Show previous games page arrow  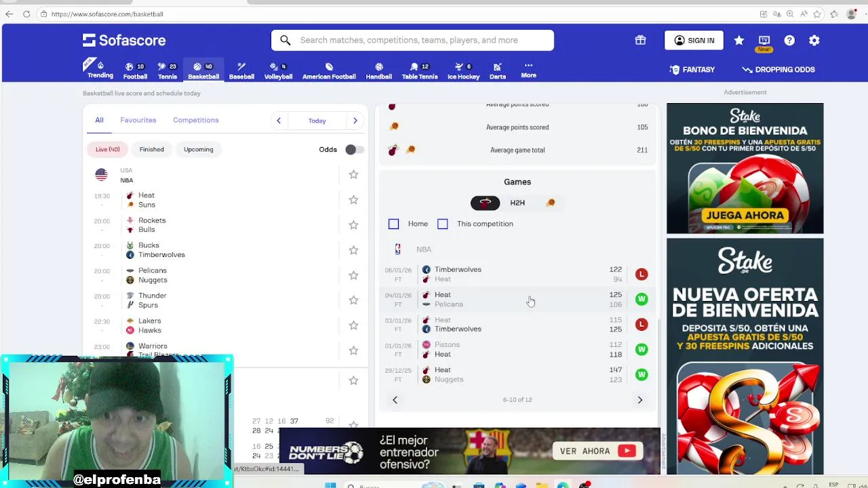tap(395, 400)
